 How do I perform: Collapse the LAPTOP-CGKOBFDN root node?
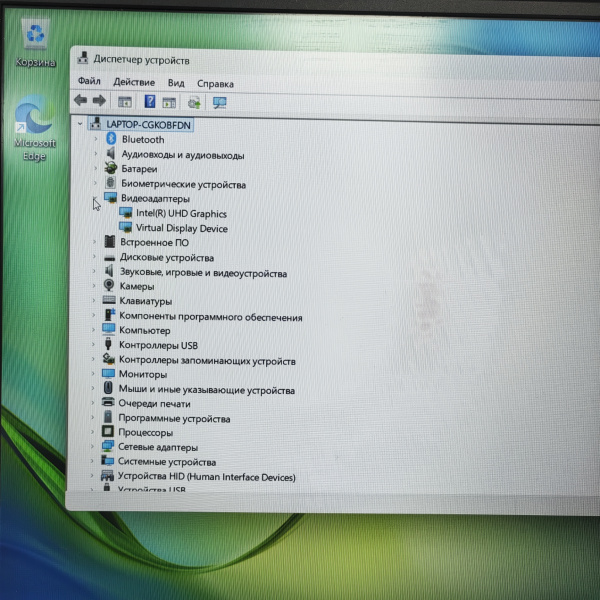(80, 124)
